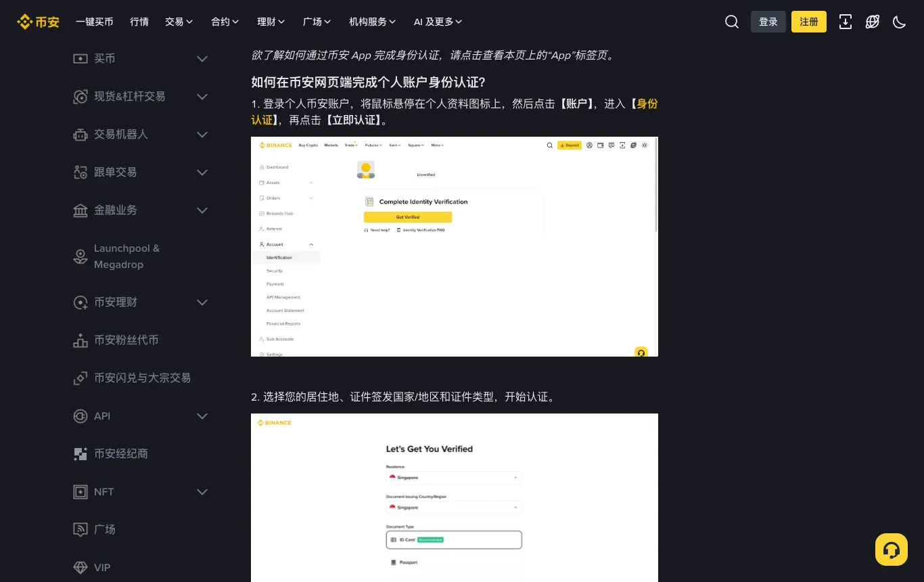Click the NFT sidebar icon
The image size is (924, 582).
pyautogui.click(x=80, y=492)
